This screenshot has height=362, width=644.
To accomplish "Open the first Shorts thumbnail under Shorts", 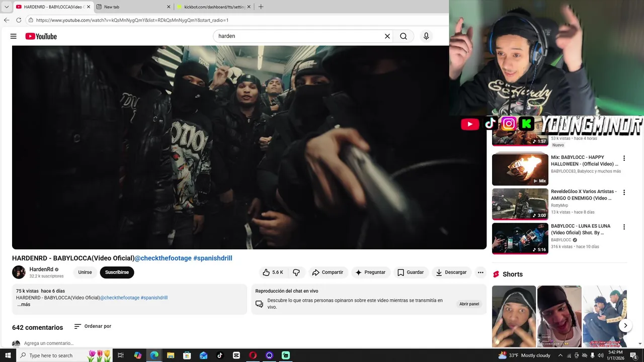I will (x=514, y=316).
